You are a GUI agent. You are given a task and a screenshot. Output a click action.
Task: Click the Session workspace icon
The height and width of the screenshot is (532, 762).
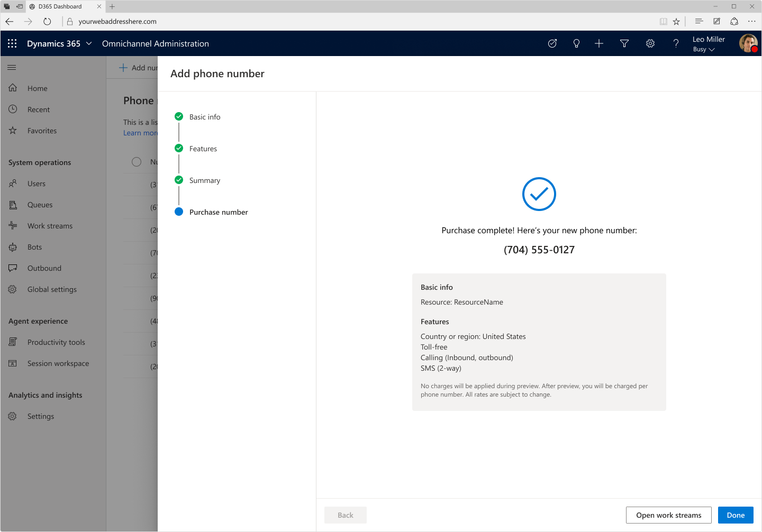[x=13, y=363]
